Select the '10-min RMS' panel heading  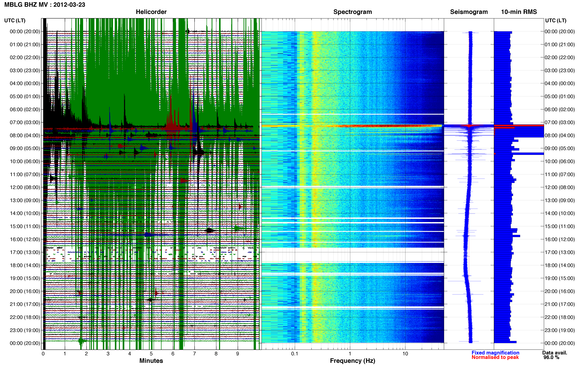pos(519,12)
